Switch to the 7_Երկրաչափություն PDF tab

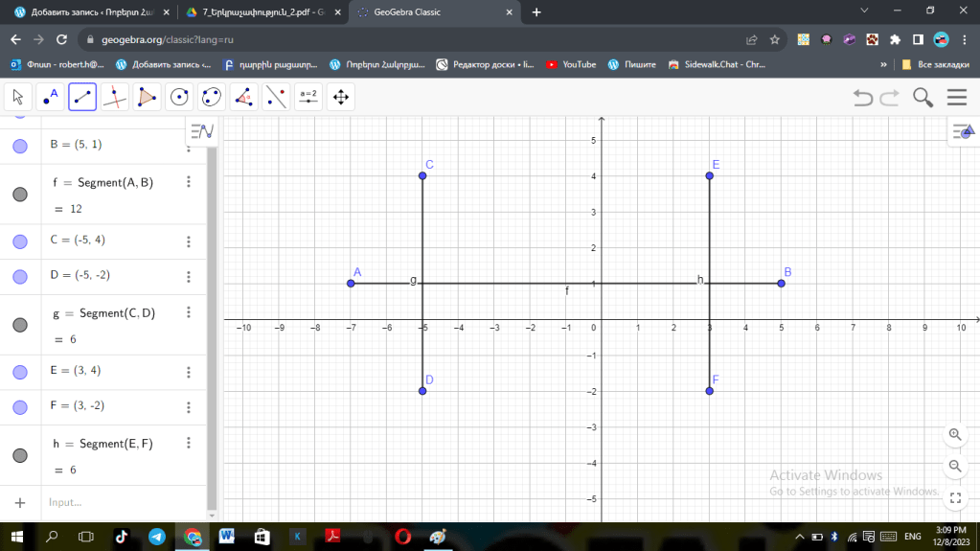tap(261, 12)
